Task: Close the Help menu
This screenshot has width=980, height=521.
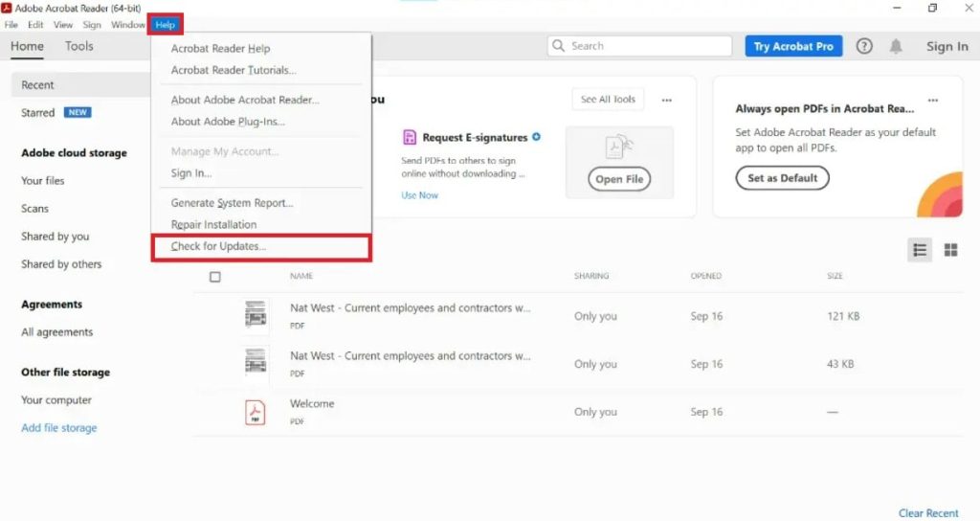Action: click(165, 25)
